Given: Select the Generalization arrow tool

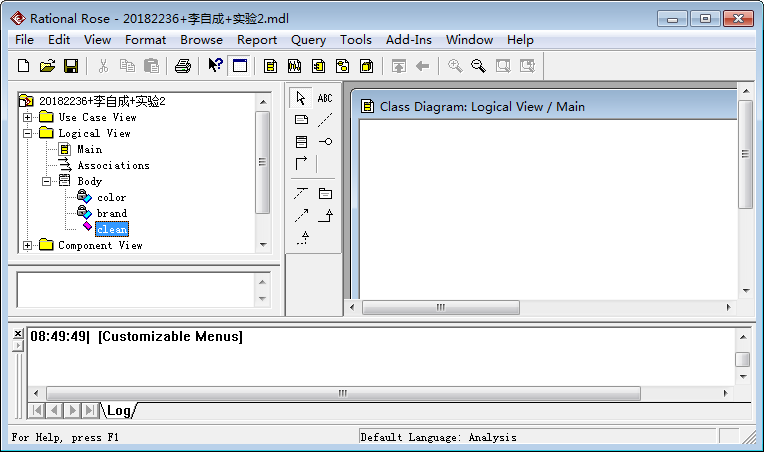Looking at the screenshot, I should coord(325,215).
